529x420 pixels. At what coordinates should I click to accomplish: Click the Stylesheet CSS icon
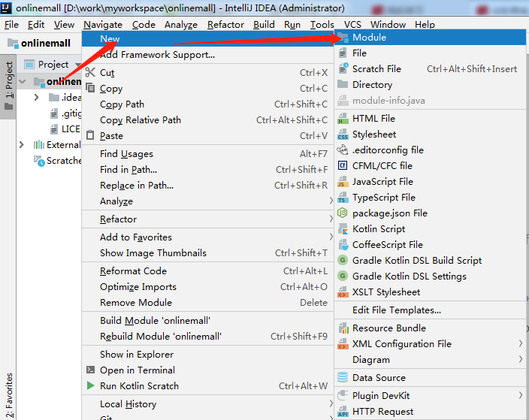343,134
